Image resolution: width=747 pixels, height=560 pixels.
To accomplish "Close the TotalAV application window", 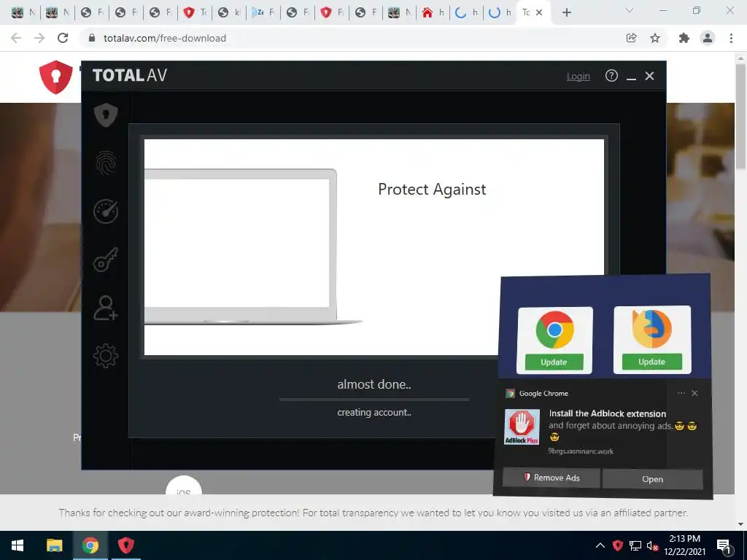I will pyautogui.click(x=649, y=76).
